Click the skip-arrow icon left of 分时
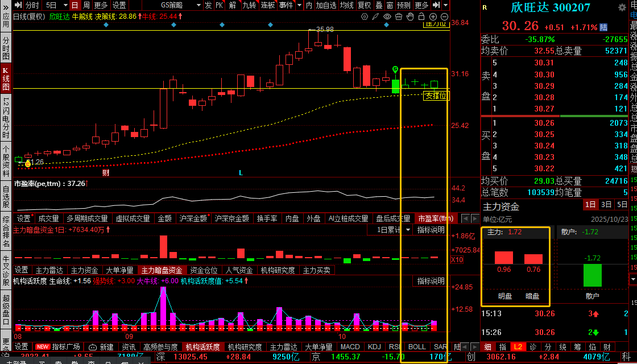The height and width of the screenshot is (364, 637). coord(18,5)
